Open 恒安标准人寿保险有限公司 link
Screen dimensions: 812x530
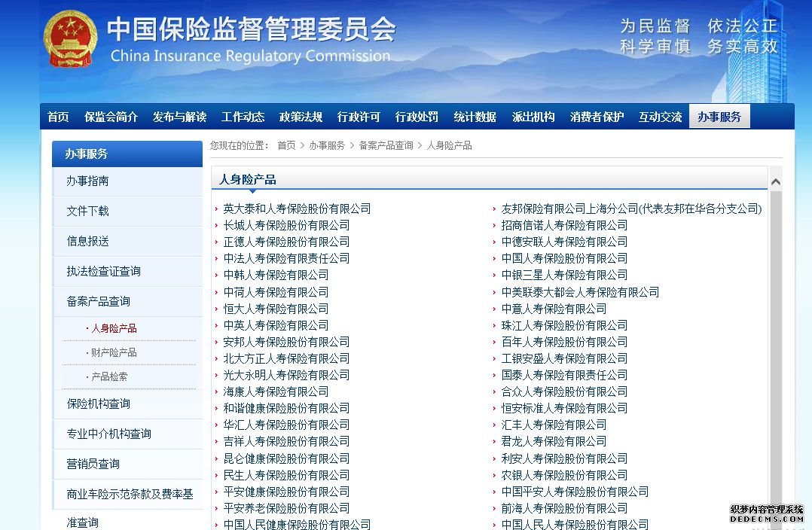pyautogui.click(x=564, y=408)
